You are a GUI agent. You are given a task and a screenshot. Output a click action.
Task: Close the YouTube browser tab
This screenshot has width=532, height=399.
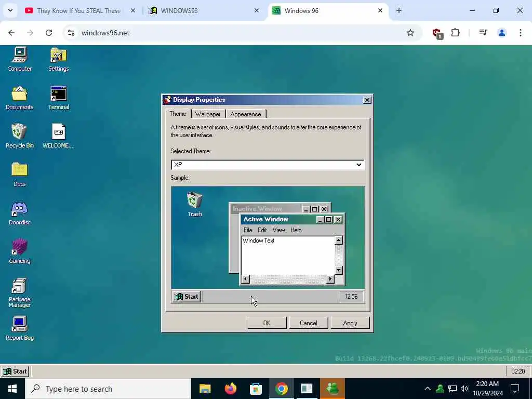133,10
